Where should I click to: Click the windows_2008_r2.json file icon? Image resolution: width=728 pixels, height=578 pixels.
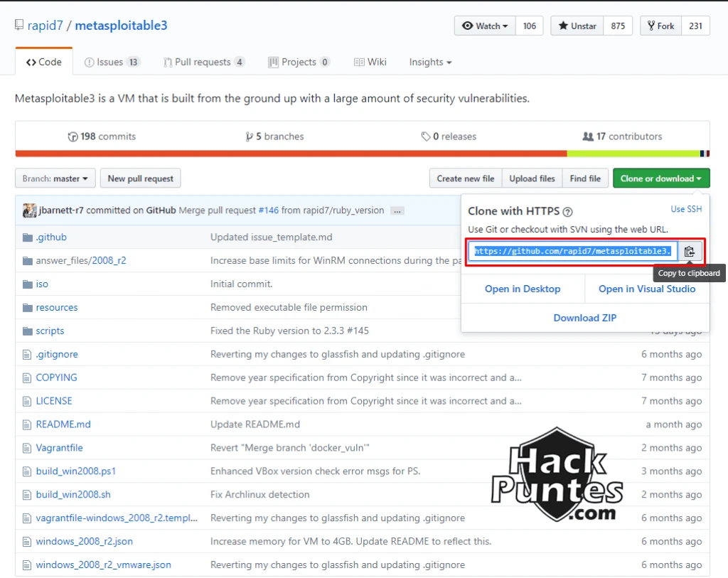[x=27, y=542]
